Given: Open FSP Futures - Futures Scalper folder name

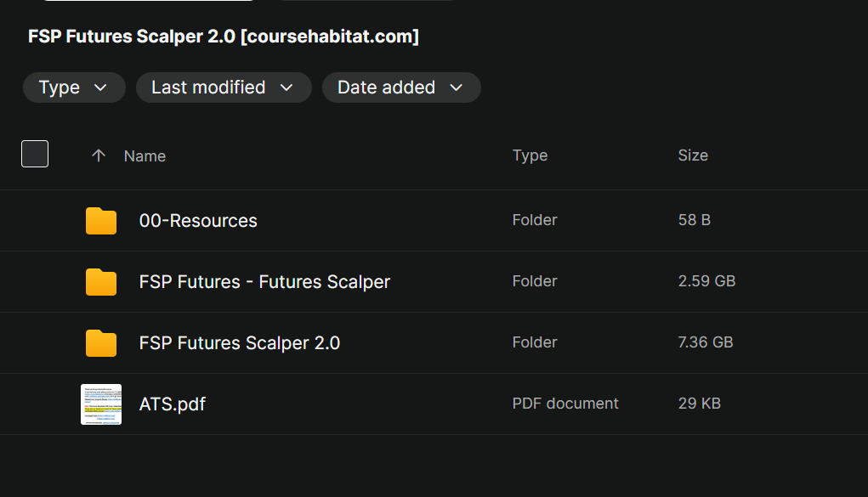Looking at the screenshot, I should 264,282.
